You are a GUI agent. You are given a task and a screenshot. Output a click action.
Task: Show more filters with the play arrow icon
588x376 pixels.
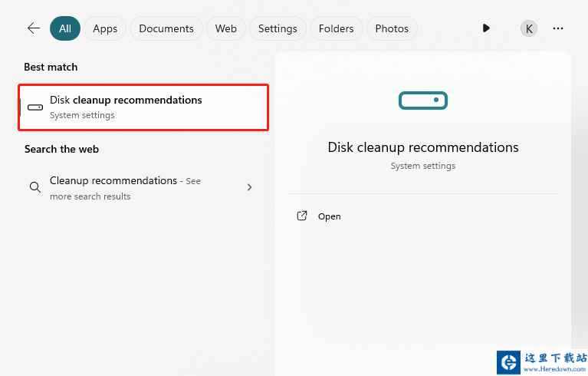(x=486, y=28)
